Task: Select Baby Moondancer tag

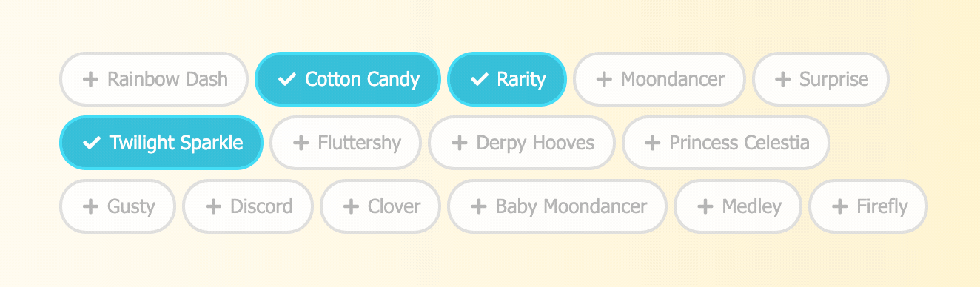Action: click(x=557, y=206)
